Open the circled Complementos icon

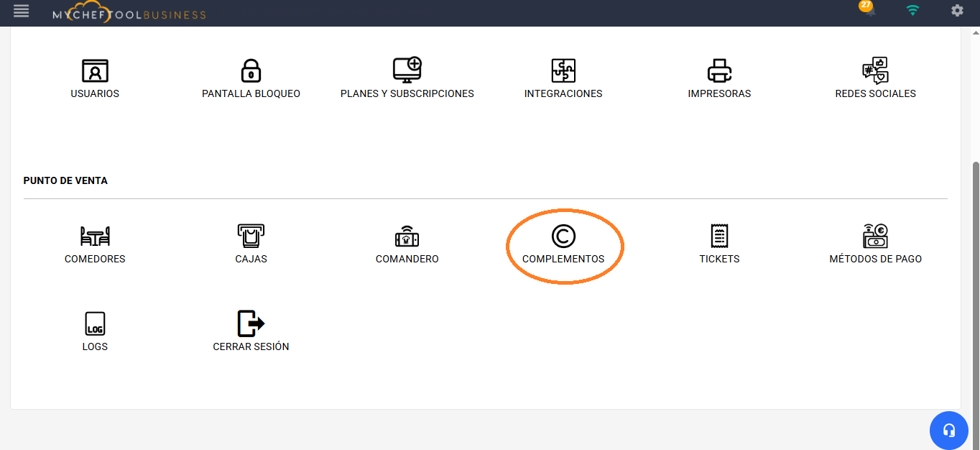point(563,237)
